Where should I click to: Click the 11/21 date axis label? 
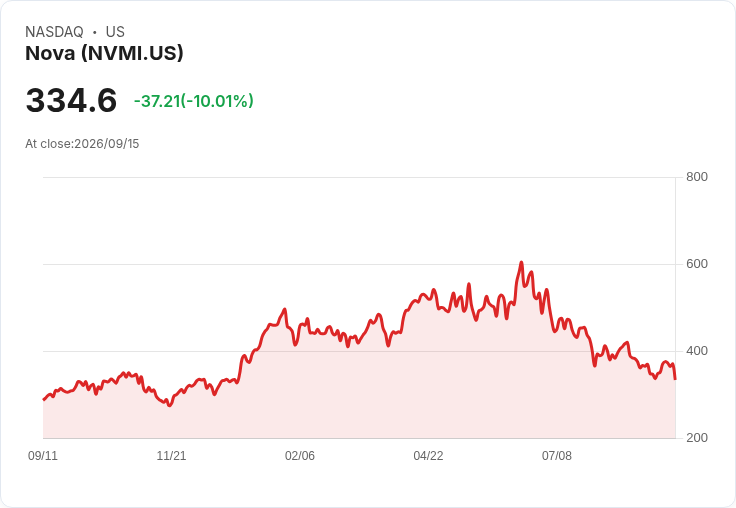pos(171,455)
